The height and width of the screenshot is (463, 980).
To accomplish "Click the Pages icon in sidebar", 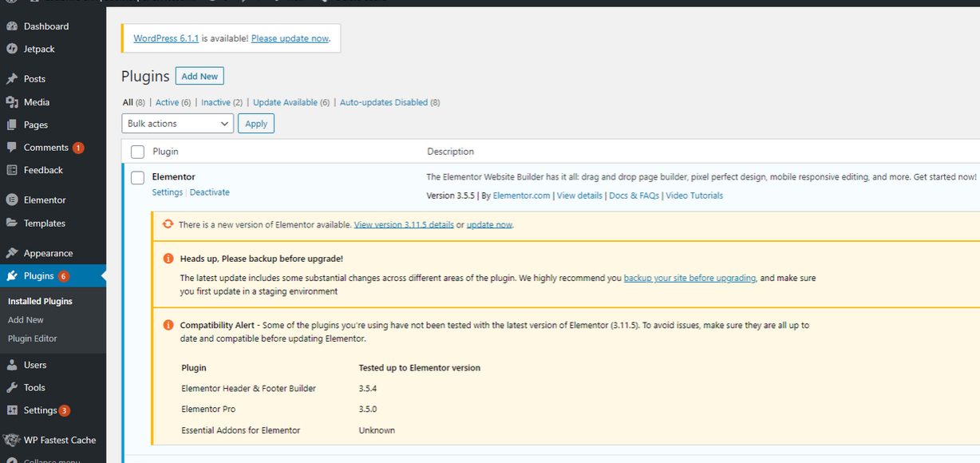I will 12,125.
